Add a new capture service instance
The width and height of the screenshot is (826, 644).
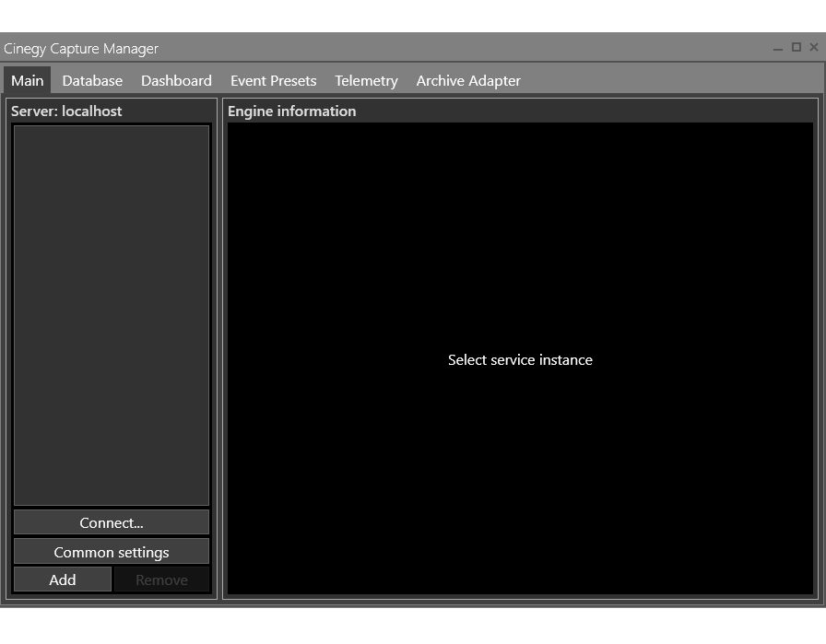tap(62, 580)
